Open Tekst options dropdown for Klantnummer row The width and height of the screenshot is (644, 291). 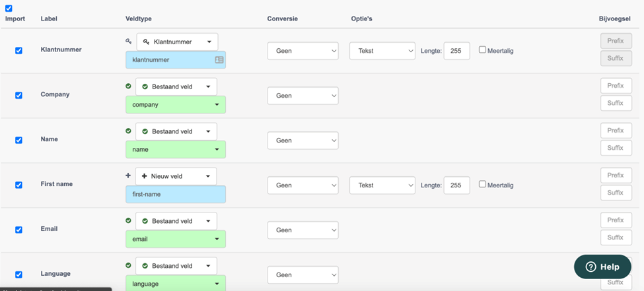point(382,51)
